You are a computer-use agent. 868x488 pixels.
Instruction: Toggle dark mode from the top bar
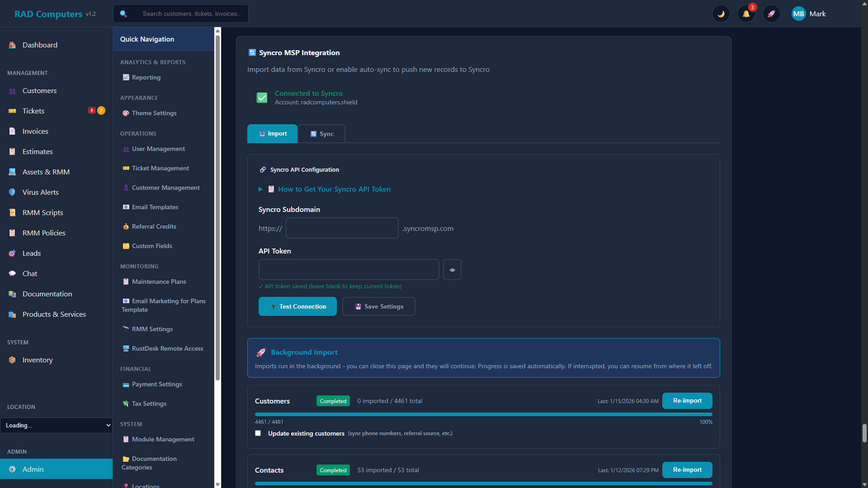[721, 14]
